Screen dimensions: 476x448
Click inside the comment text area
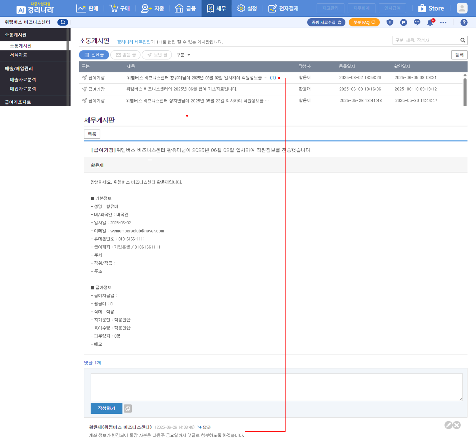coord(276,387)
